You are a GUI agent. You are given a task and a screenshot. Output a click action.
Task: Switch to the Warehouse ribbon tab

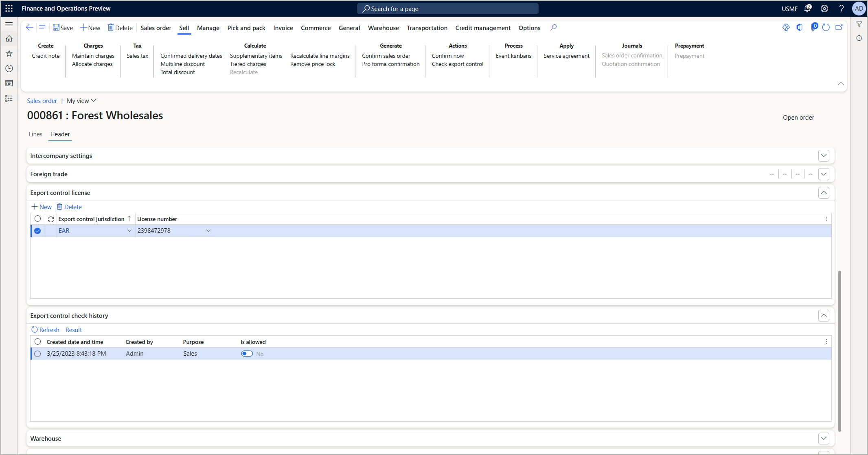tap(383, 28)
